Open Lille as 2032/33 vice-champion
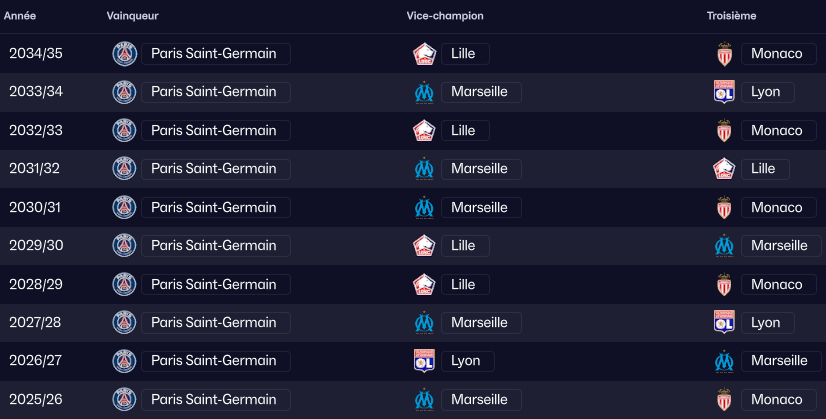826x419 pixels. tap(464, 131)
